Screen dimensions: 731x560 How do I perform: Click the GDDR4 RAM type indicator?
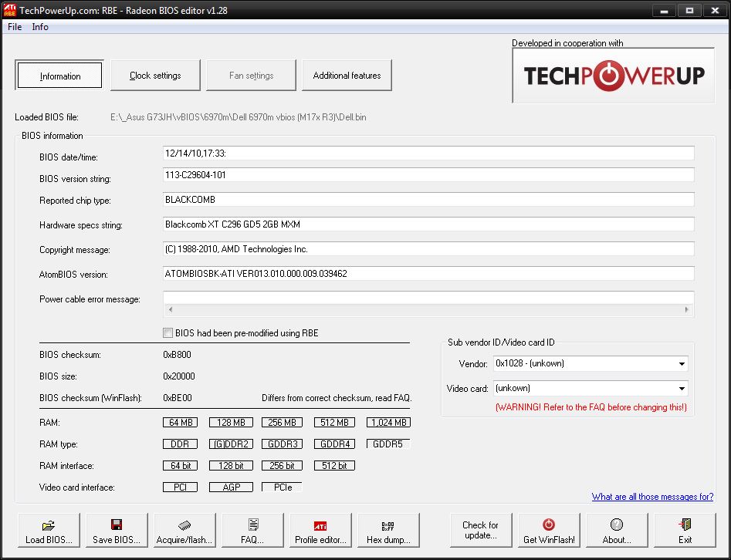(x=334, y=444)
